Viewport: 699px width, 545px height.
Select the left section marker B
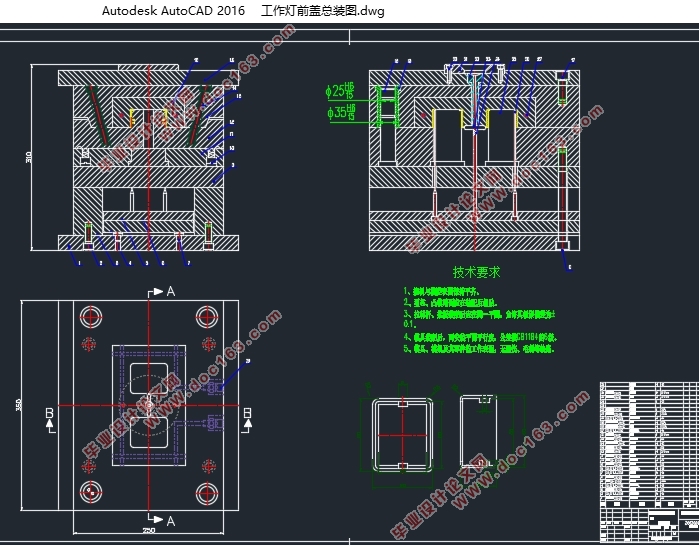(x=49, y=413)
